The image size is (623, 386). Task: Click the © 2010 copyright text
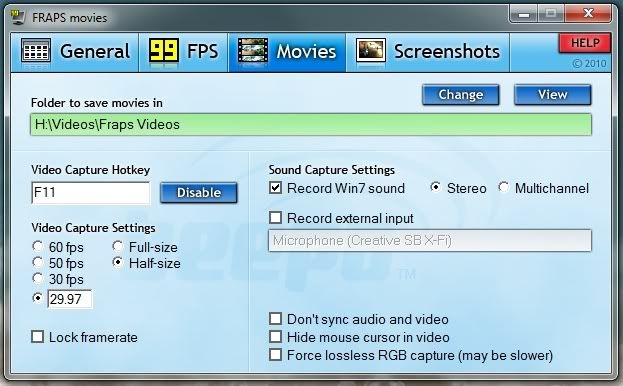point(589,64)
